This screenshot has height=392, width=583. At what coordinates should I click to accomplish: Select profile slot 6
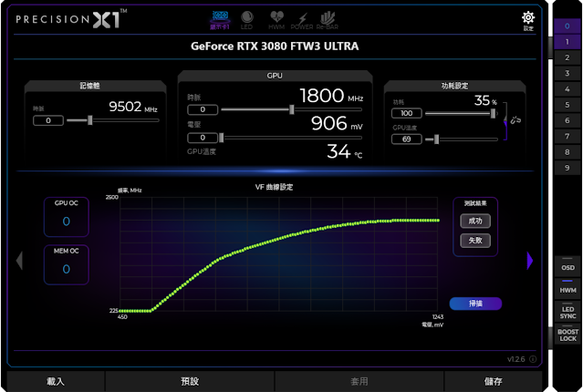point(567,120)
